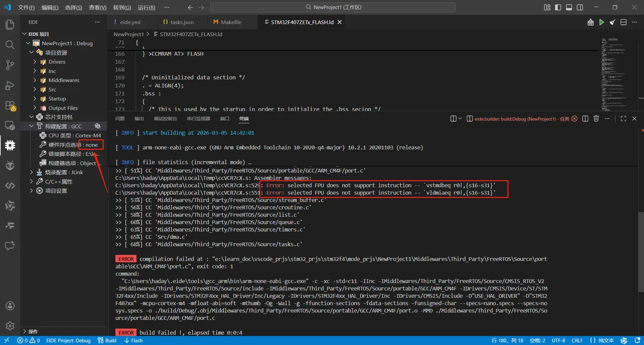Open the Search view icon
The width and height of the screenshot is (644, 345).
[x=10, y=45]
